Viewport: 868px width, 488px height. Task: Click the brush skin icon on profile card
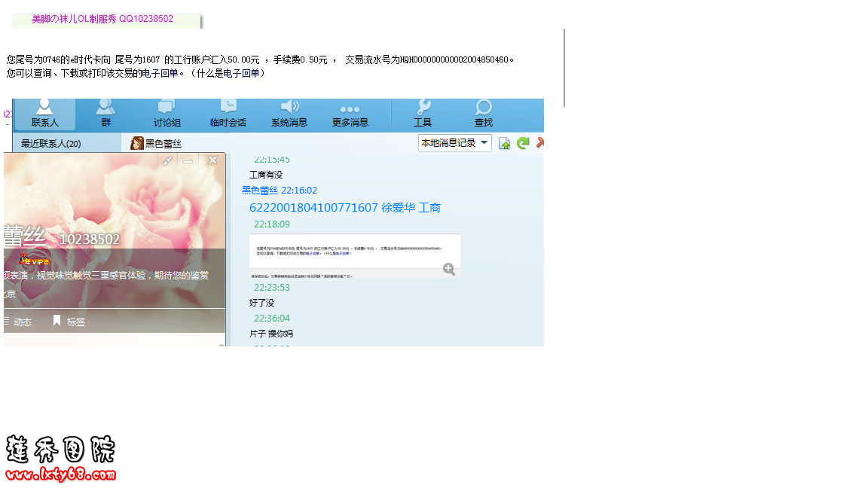pyautogui.click(x=167, y=160)
